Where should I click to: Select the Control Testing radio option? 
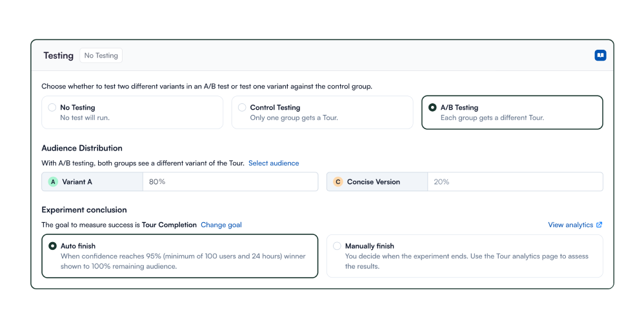(242, 108)
